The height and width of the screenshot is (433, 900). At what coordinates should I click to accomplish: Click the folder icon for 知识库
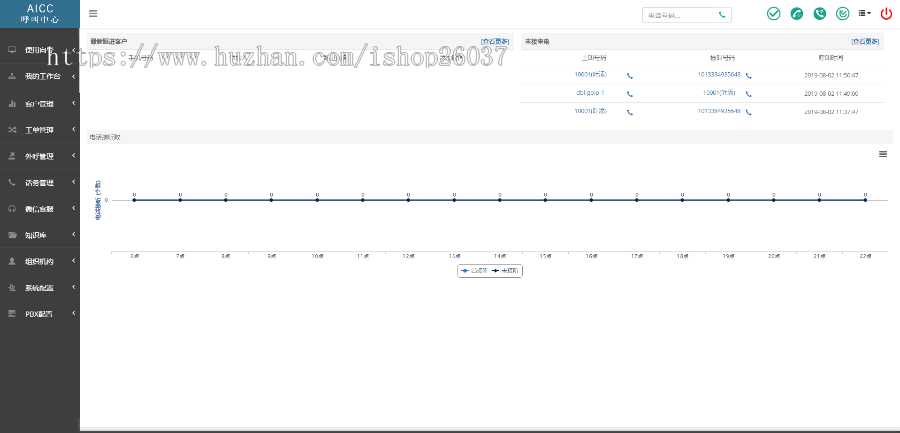tap(12, 235)
